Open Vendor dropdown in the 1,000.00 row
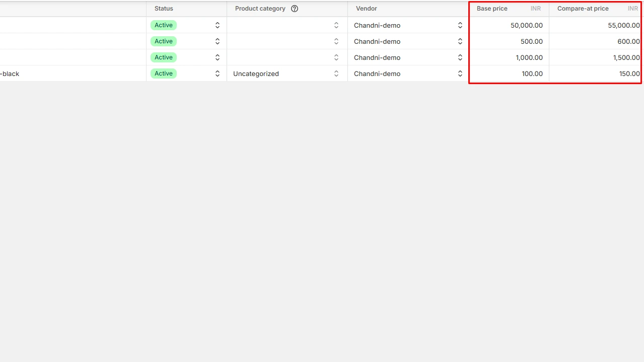Image resolution: width=644 pixels, height=362 pixels. [x=460, y=57]
